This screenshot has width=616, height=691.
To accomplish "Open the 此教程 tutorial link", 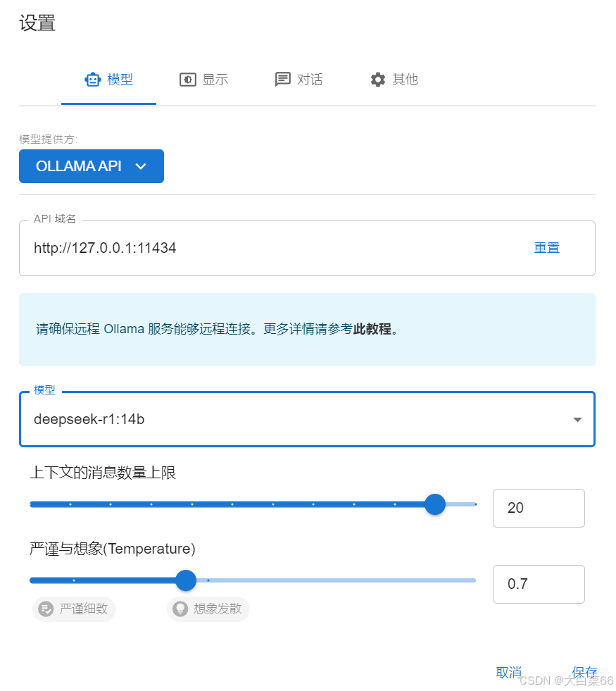I will [x=372, y=329].
